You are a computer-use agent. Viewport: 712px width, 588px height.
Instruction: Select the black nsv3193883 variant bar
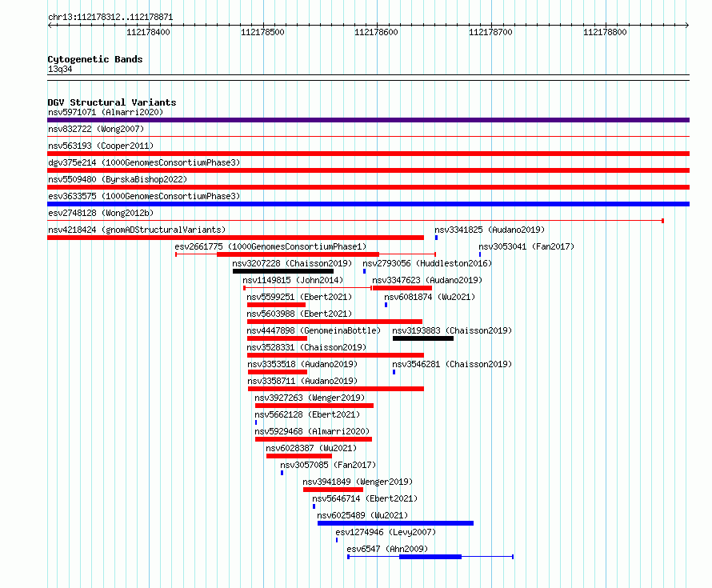[423, 338]
